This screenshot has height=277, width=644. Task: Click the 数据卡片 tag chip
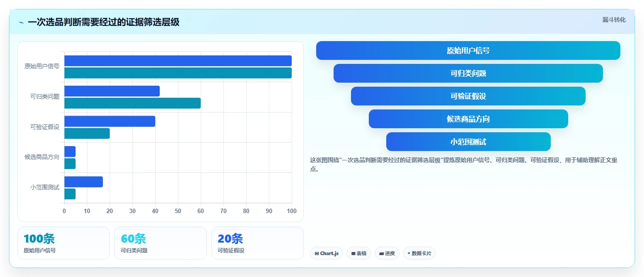[419, 253]
